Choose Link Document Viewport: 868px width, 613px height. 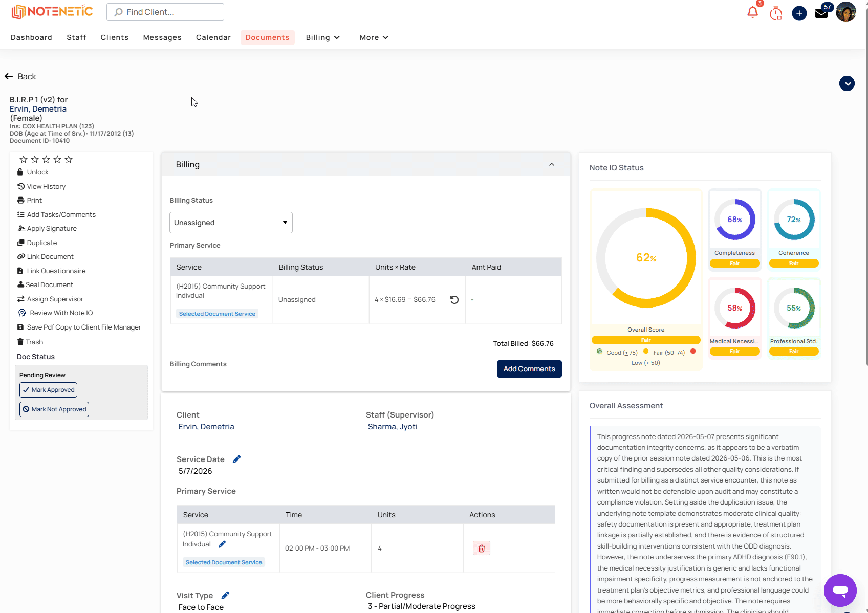pos(46,257)
